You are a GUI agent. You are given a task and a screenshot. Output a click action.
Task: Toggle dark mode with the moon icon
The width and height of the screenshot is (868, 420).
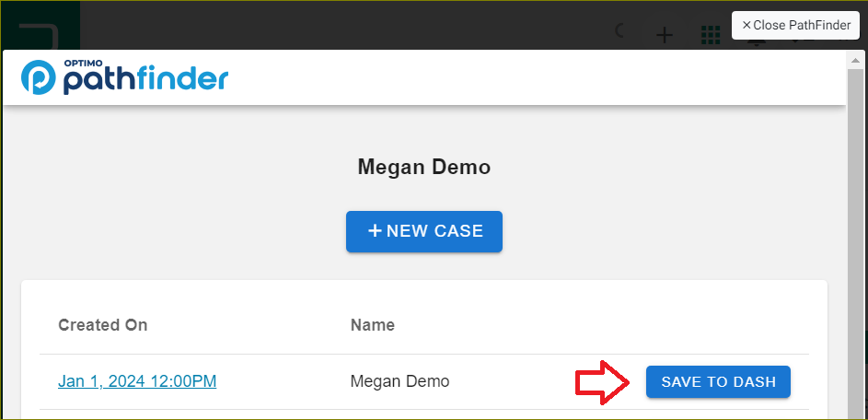(620, 32)
